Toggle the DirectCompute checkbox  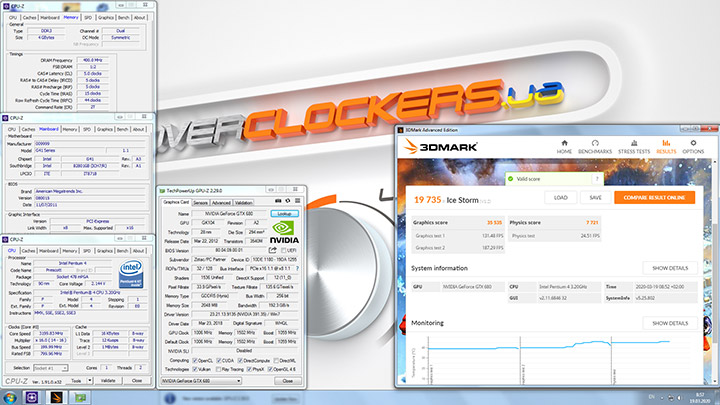pyautogui.click(x=240, y=360)
